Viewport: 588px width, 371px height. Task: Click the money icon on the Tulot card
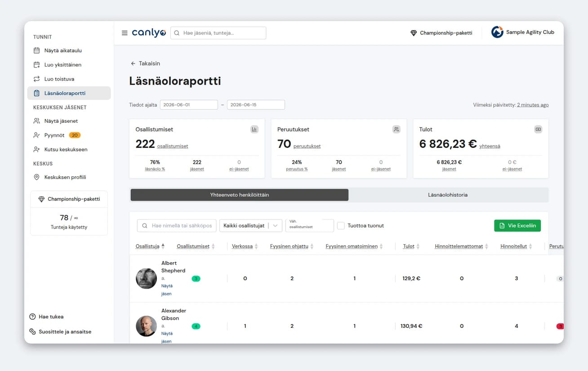pyautogui.click(x=538, y=130)
